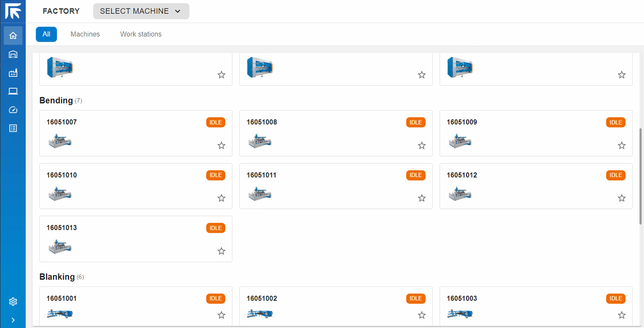Expand the sidebar with bottom chevron
This screenshot has width=644, height=328.
13,320
